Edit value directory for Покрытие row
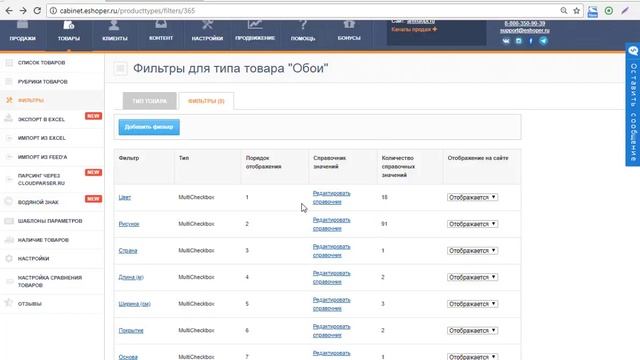Viewport: 640px width, 360px height. (331, 331)
